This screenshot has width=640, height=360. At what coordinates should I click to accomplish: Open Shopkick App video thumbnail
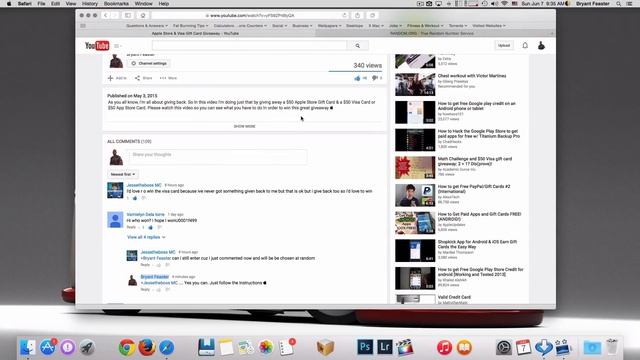(415, 251)
